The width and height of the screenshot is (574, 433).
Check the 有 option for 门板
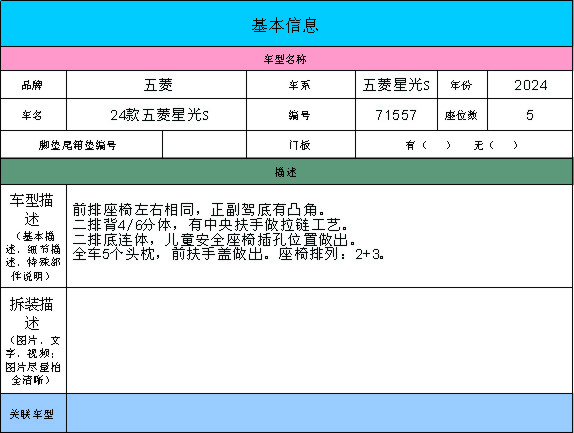pyautogui.click(x=428, y=145)
